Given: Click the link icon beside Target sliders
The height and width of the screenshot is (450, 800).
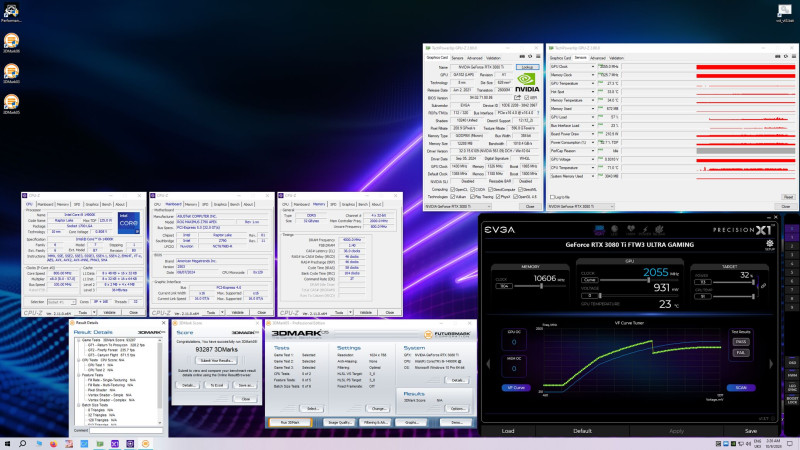Looking at the screenshot, I should (x=763, y=286).
